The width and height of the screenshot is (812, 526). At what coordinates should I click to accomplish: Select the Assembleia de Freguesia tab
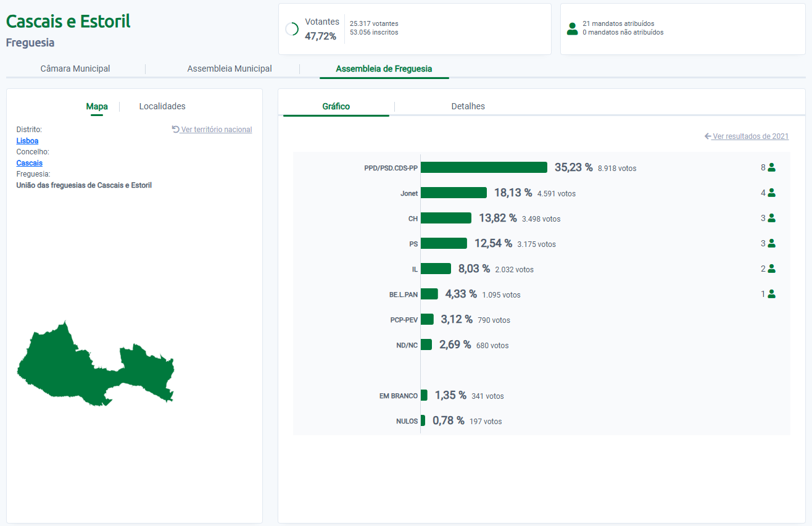384,69
